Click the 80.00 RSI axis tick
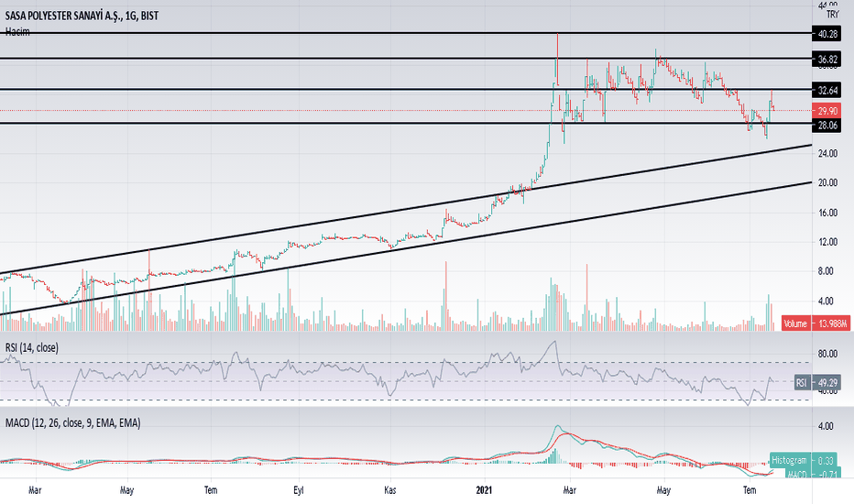 click(x=827, y=354)
